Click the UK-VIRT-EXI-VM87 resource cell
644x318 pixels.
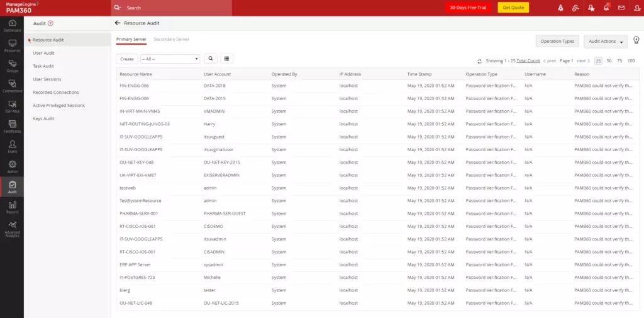coord(138,175)
